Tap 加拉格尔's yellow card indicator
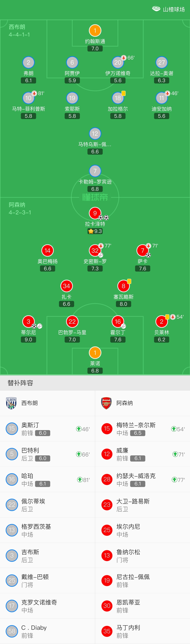 [x=124, y=93]
